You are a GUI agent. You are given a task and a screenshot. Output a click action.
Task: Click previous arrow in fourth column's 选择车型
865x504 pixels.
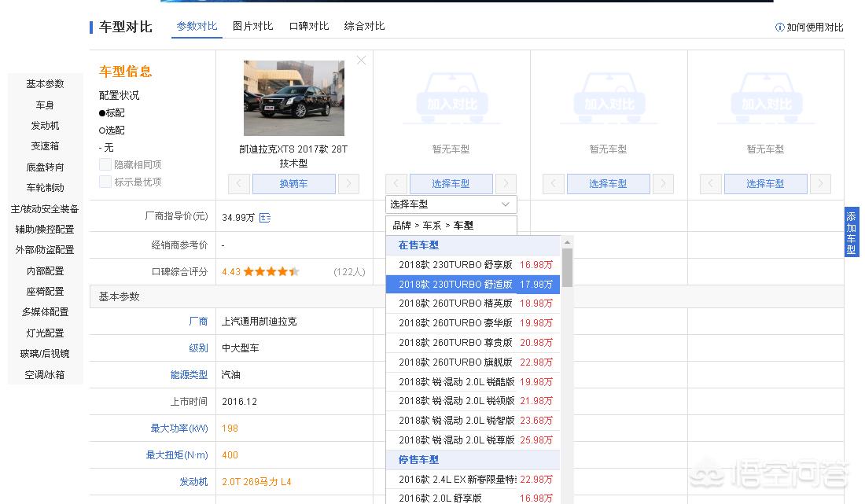click(x=710, y=184)
